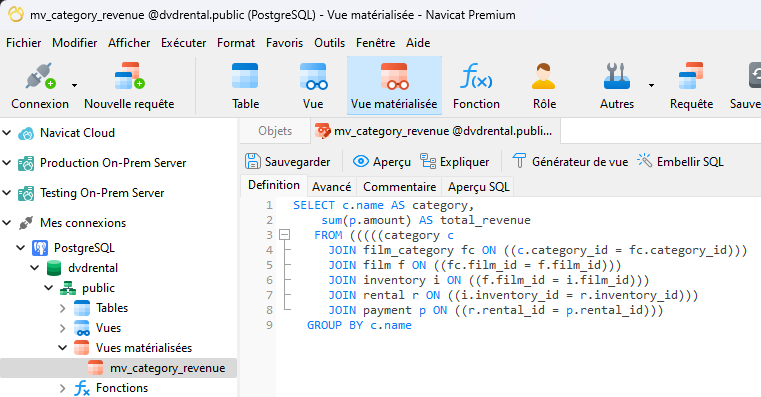Click the Connexion plug icon
761x397 pixels.
[40, 76]
